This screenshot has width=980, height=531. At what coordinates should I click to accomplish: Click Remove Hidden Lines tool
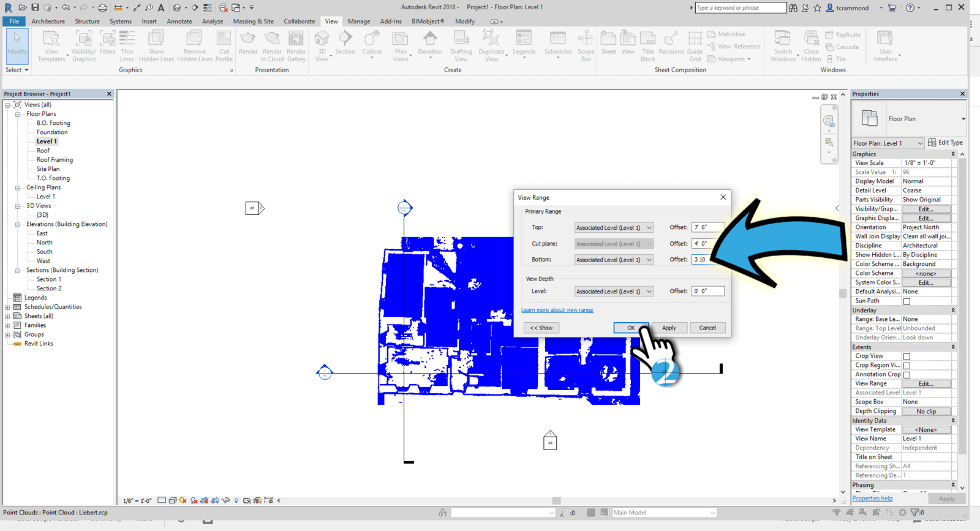point(195,46)
